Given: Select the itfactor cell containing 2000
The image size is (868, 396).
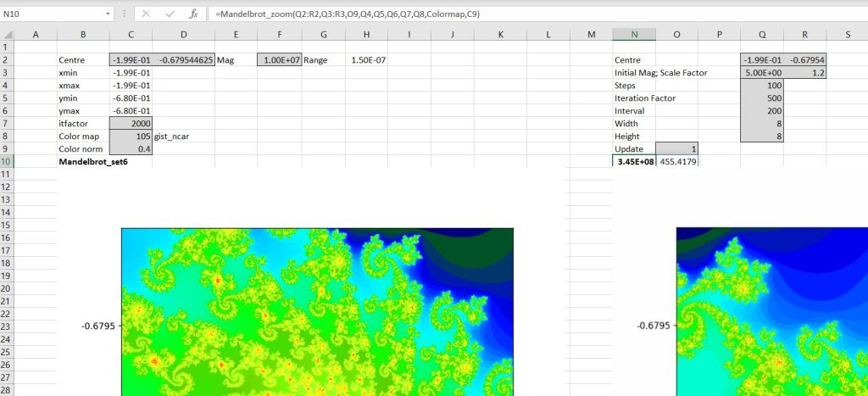Looking at the screenshot, I should pos(131,124).
